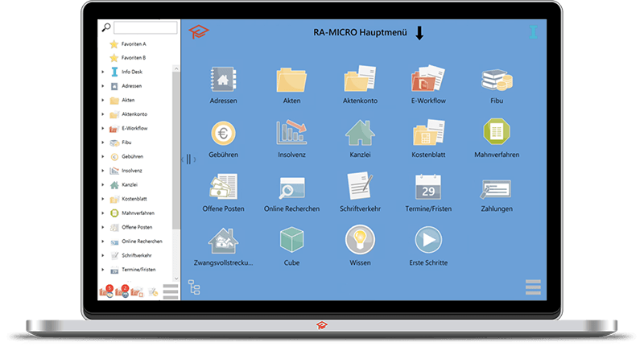This screenshot has height=351, width=644.
Task: Expand the Mahnverfahren sidebar node
Action: [103, 213]
